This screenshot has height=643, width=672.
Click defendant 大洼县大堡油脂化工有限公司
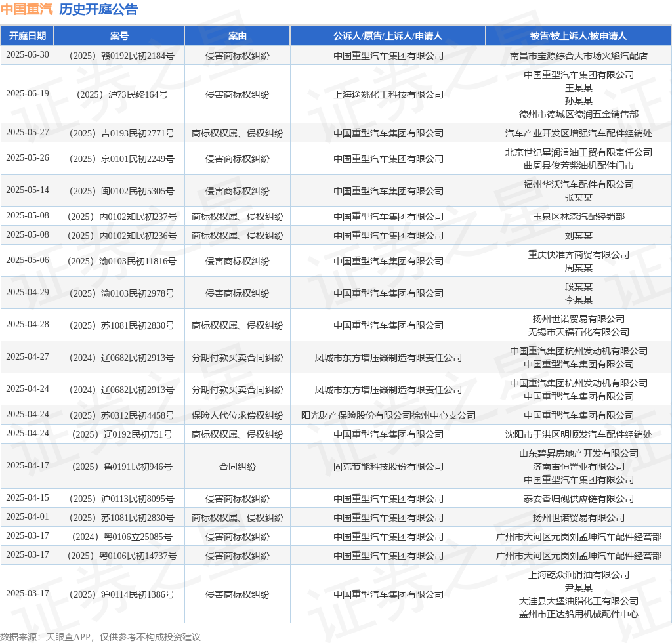579,601
